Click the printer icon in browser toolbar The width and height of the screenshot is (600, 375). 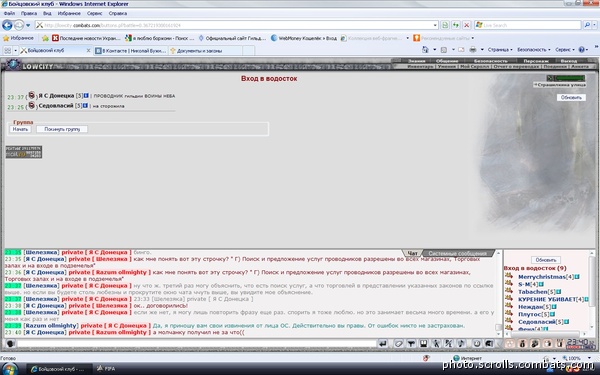pos(473,50)
